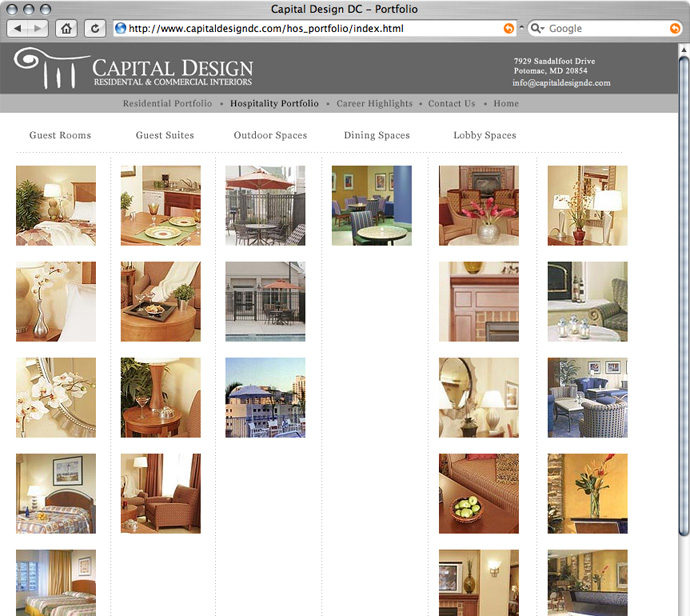Open the Guest Rooms category
Viewport: 690px width, 616px height.
coord(60,135)
